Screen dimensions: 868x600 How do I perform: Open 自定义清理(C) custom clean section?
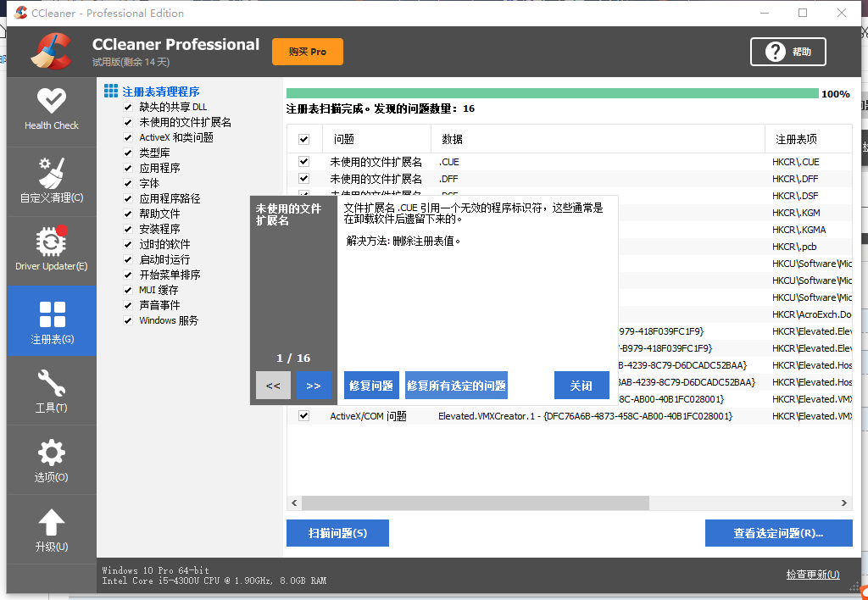(x=52, y=181)
